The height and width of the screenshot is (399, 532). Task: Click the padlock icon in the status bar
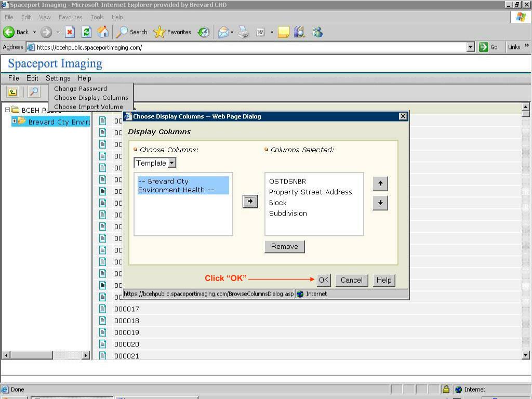pyautogui.click(x=446, y=389)
